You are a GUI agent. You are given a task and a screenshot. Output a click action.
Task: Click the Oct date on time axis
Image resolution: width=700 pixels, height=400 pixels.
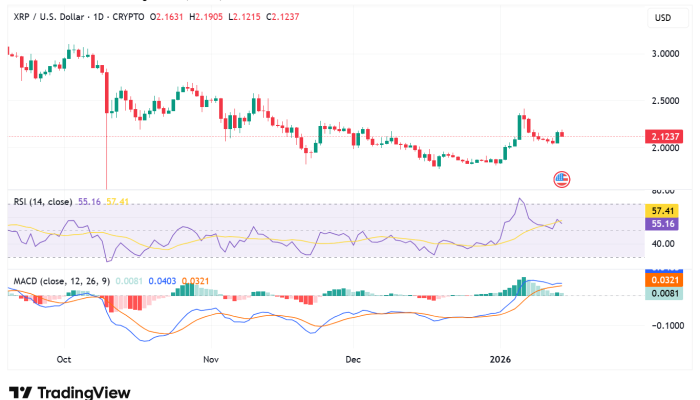[65, 357]
